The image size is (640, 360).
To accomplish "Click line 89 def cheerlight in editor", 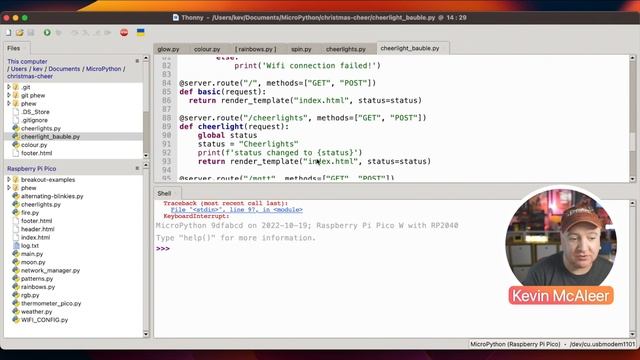I will [x=234, y=127].
